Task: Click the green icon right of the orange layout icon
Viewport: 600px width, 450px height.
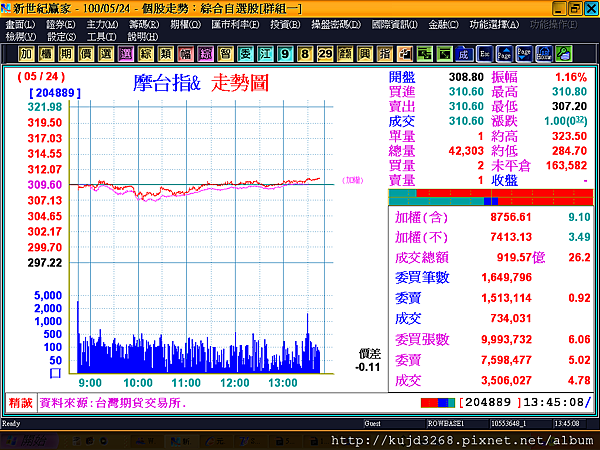Action: (424, 54)
